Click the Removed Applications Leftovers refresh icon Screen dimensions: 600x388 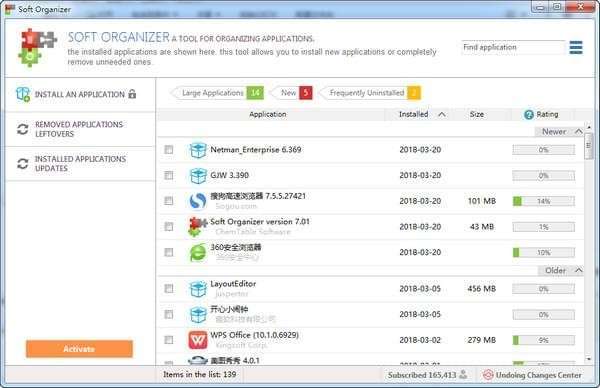[x=23, y=129]
